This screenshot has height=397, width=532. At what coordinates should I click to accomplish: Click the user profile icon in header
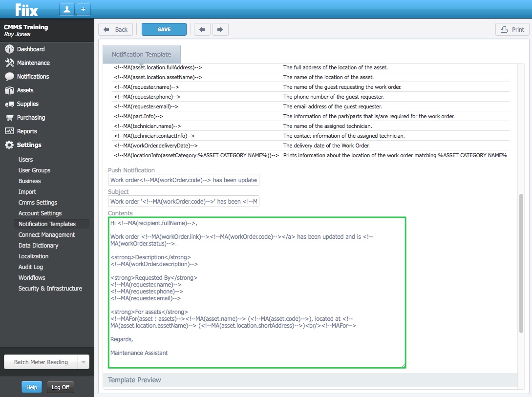67,9
